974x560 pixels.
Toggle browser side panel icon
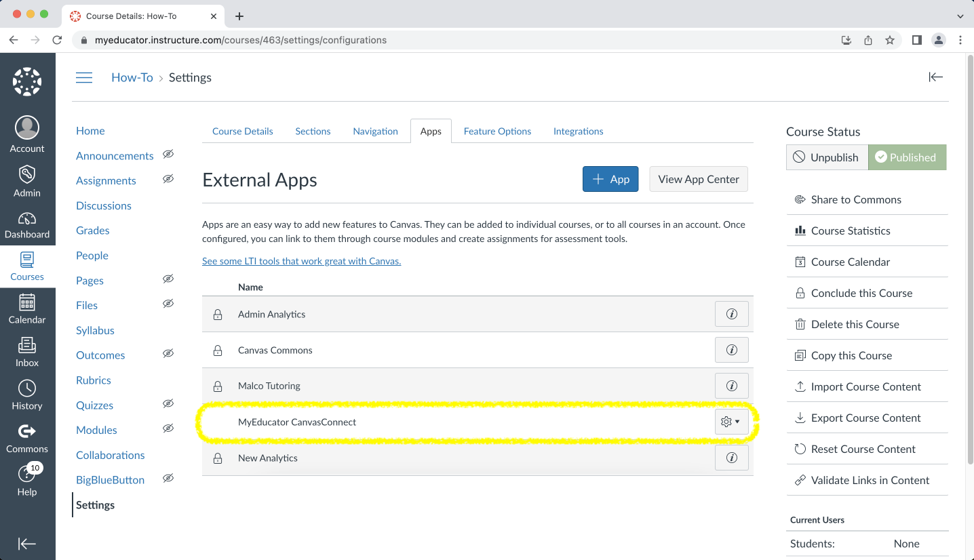tap(916, 40)
